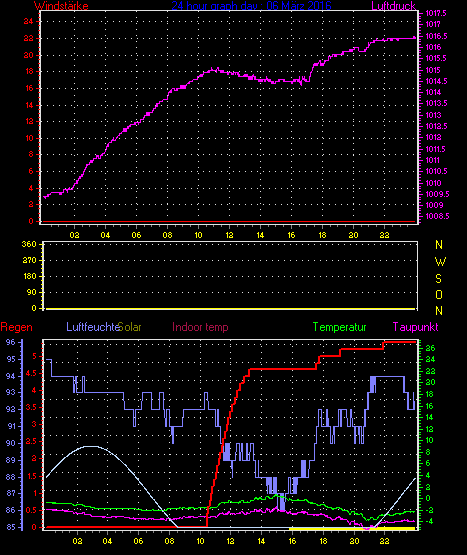
Task: Click the 26 temperature axis value
Action: coord(430,348)
